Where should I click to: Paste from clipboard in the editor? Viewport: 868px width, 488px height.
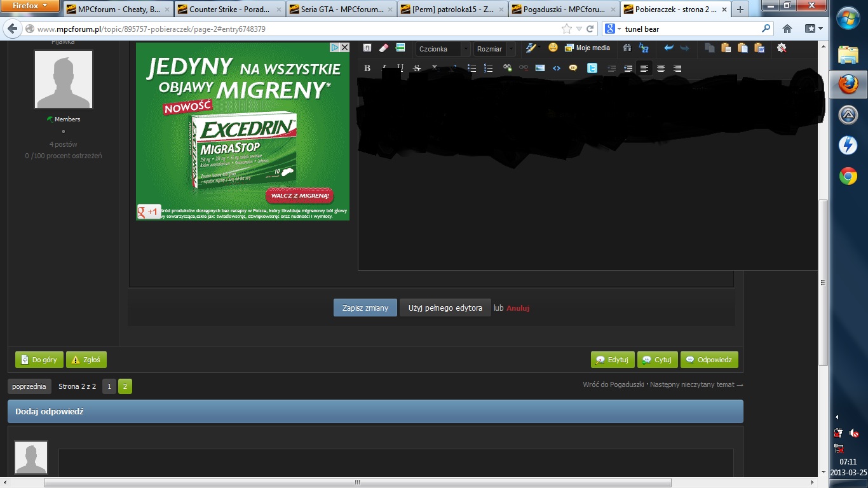click(x=726, y=48)
